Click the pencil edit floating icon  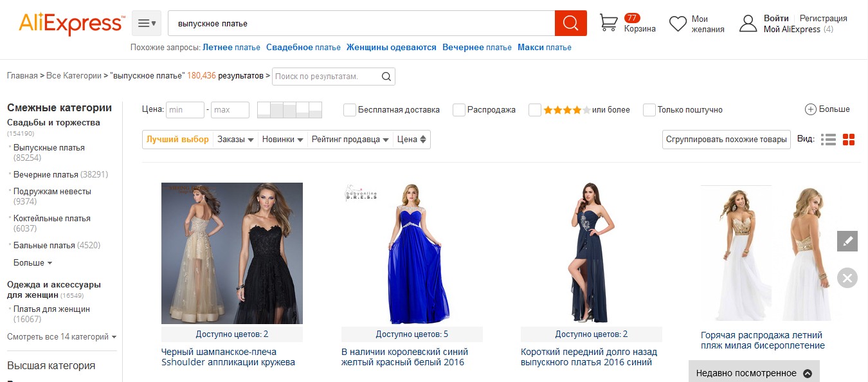(x=847, y=241)
